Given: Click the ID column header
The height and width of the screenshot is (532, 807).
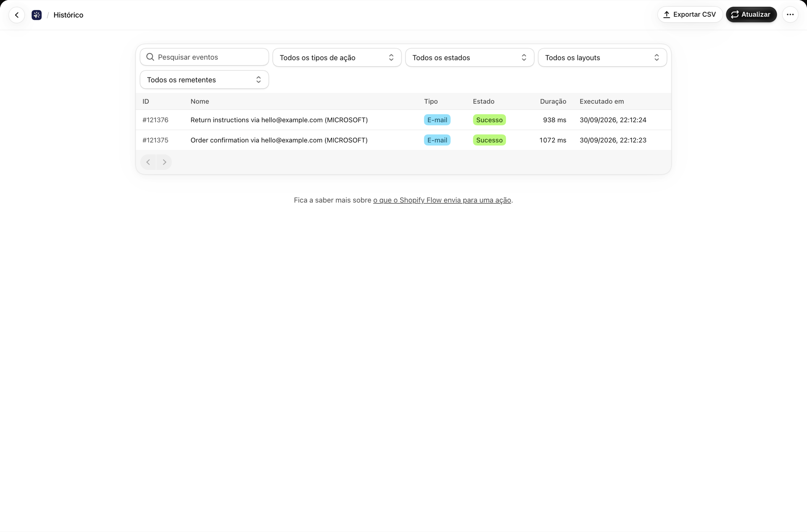Looking at the screenshot, I should [x=146, y=101].
